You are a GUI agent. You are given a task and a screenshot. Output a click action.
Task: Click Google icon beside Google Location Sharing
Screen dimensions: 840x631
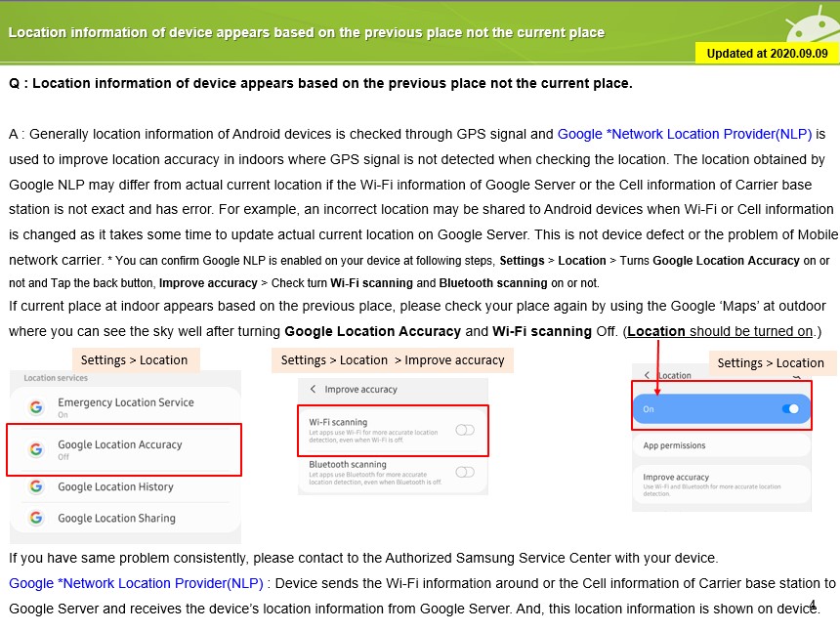pos(36,518)
